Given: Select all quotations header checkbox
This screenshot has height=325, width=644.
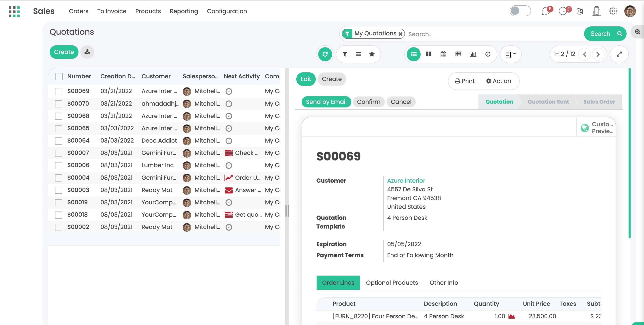Looking at the screenshot, I should click(59, 76).
